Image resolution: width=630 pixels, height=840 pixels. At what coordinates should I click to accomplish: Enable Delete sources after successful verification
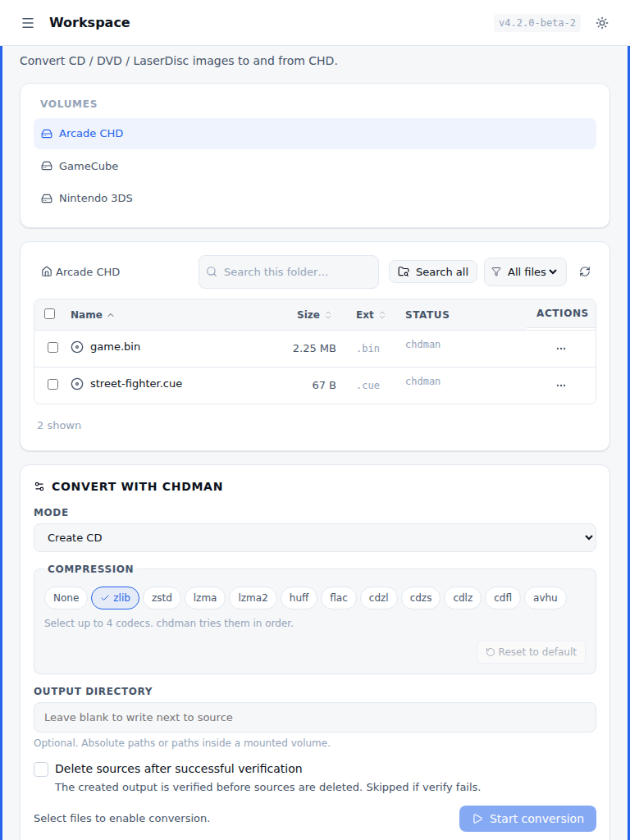41,769
